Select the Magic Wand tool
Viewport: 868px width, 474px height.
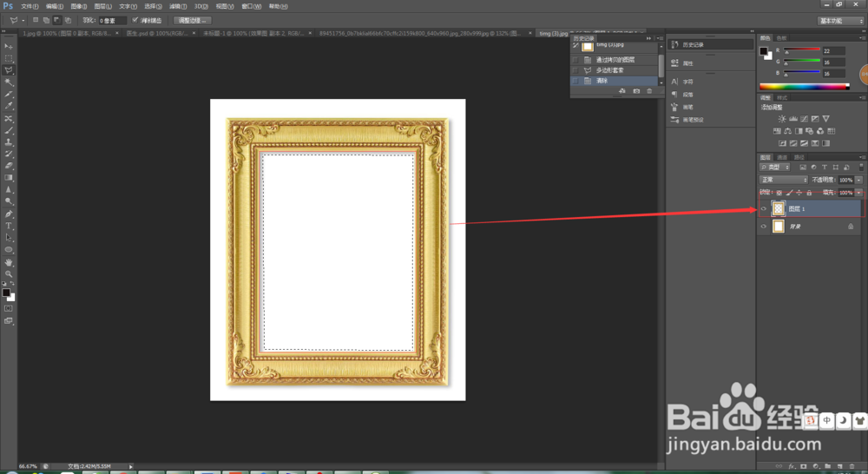(9, 82)
